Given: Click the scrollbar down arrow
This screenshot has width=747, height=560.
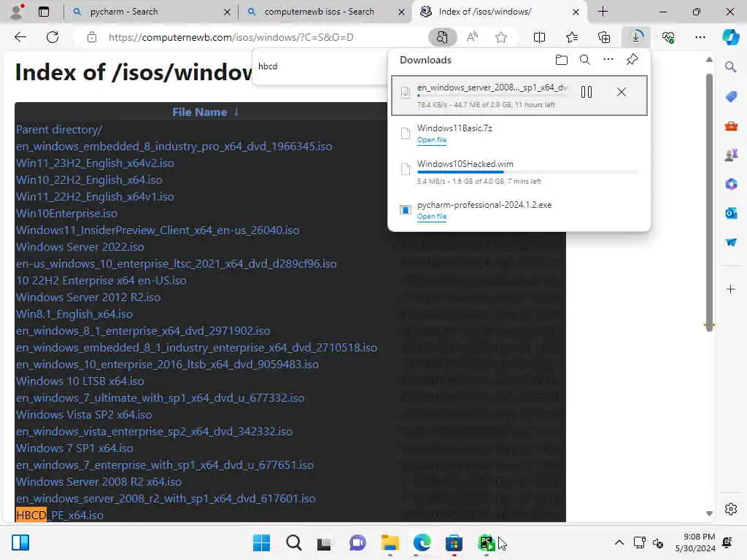Looking at the screenshot, I should coord(709,513).
